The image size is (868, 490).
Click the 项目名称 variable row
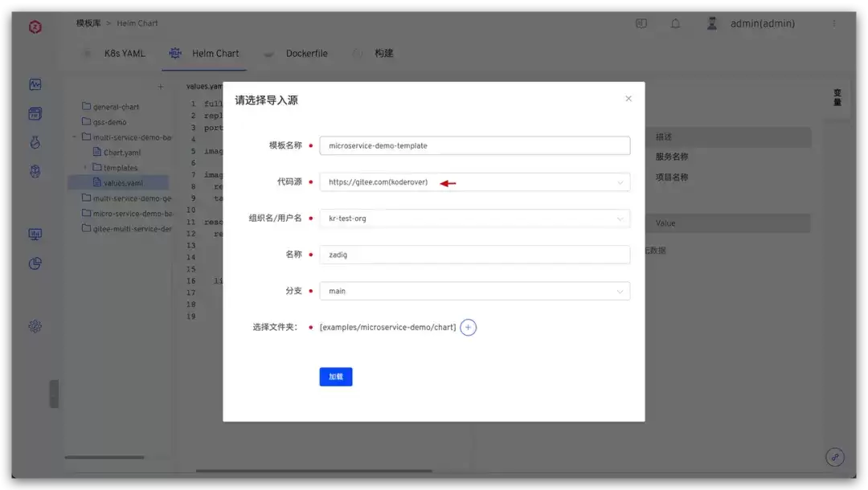click(671, 177)
